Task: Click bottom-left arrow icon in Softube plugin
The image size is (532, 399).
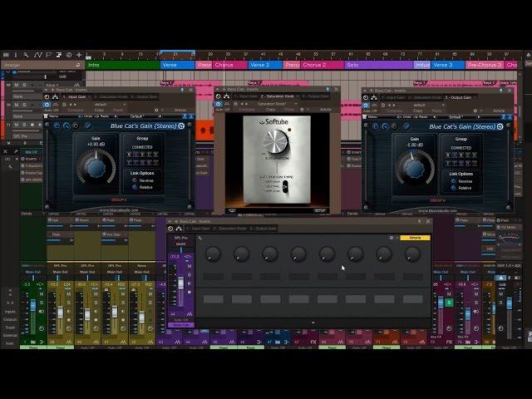Action: pyautogui.click(x=232, y=210)
